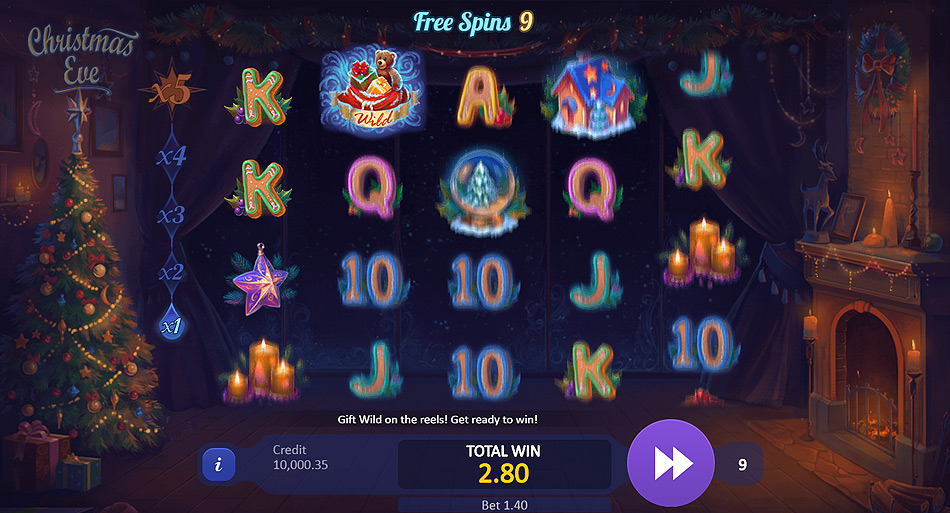
Task: Select the x3 multiplier marker
Action: (x=171, y=214)
